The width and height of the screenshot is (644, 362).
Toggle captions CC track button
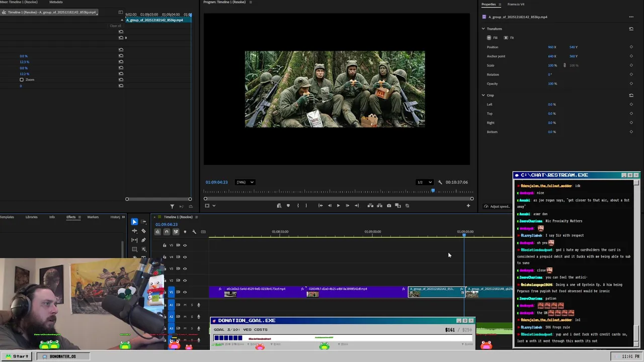pyautogui.click(x=203, y=232)
